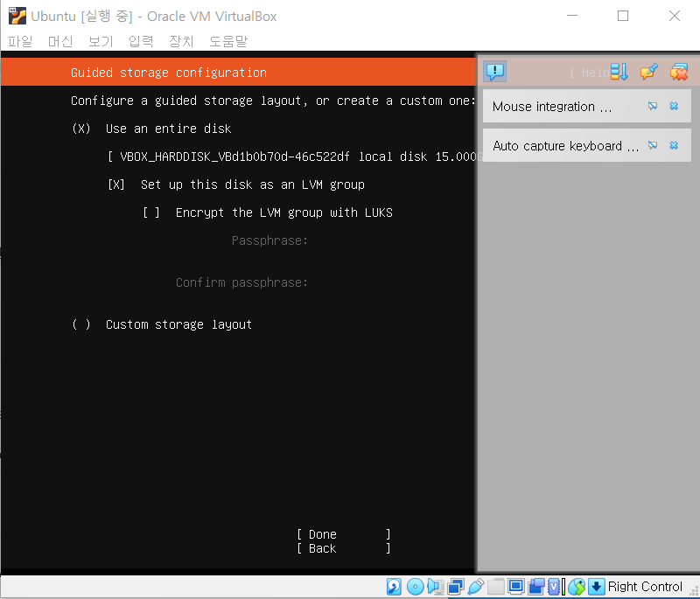Click the Help button in installer header
Viewport: 700px width, 599px height.
point(590,73)
